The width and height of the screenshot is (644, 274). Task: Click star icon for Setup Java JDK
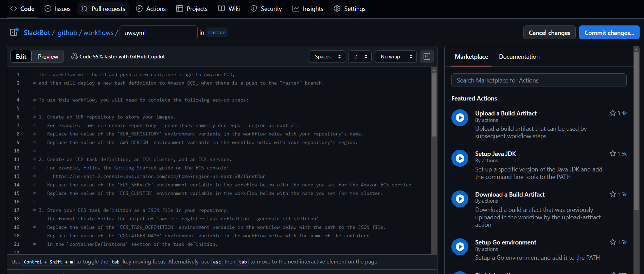coord(612,153)
